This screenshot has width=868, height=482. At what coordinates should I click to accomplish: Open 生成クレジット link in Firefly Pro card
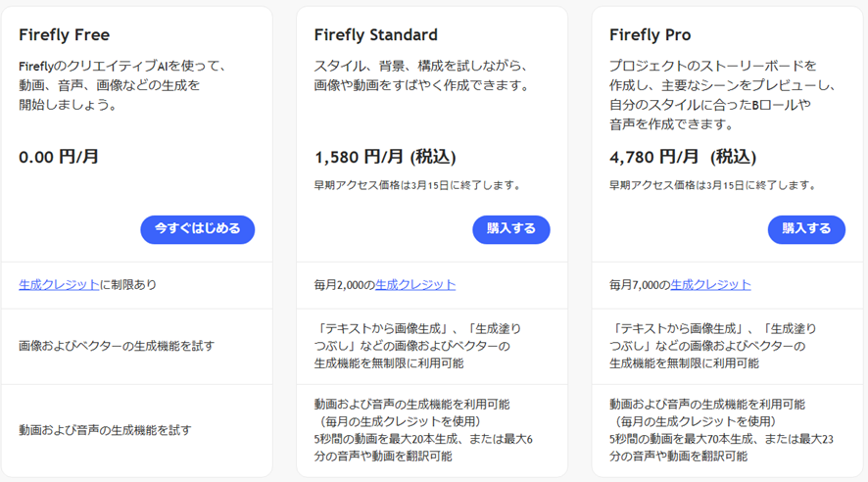pos(710,285)
